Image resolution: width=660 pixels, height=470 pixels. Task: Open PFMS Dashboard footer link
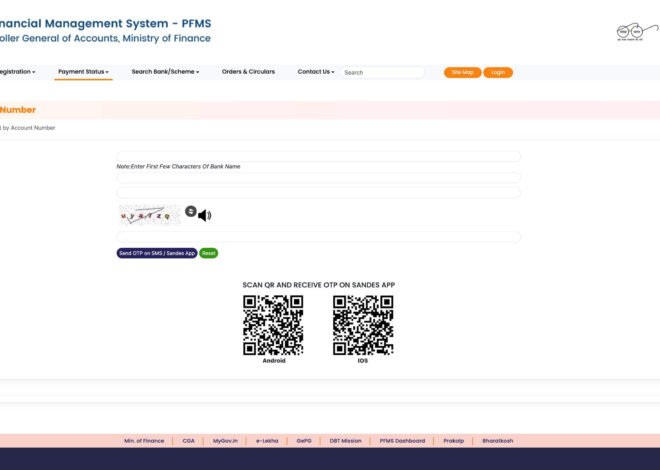(x=402, y=441)
